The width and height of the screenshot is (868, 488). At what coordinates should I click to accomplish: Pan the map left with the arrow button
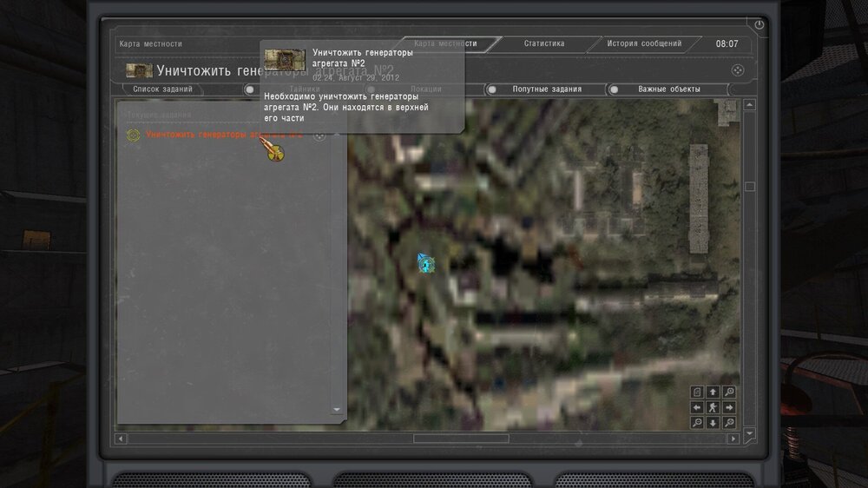tap(697, 407)
